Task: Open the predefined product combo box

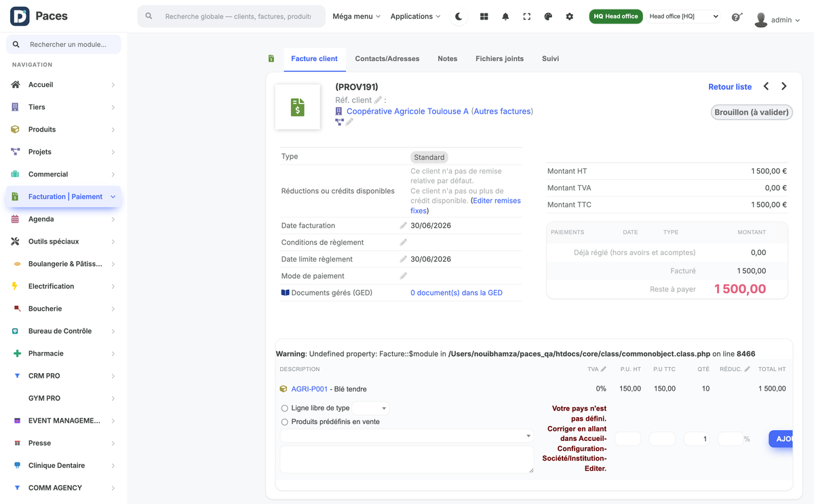Action: pos(406,436)
